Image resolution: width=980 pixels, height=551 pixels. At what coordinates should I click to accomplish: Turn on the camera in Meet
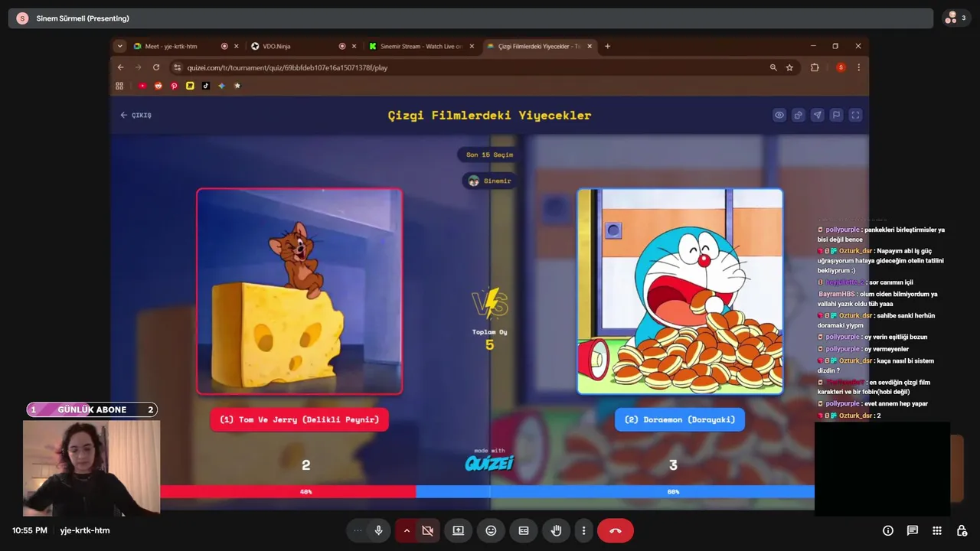point(427,530)
